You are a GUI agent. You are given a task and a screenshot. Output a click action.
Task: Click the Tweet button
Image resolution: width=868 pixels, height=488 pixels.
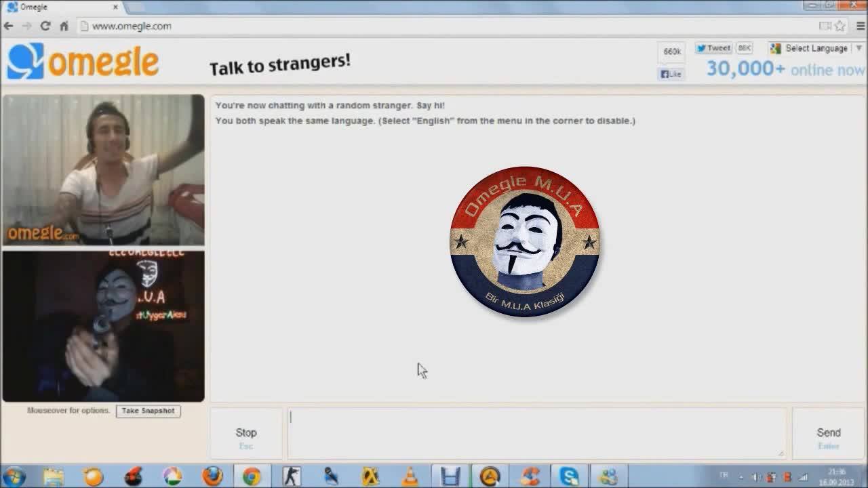[713, 48]
